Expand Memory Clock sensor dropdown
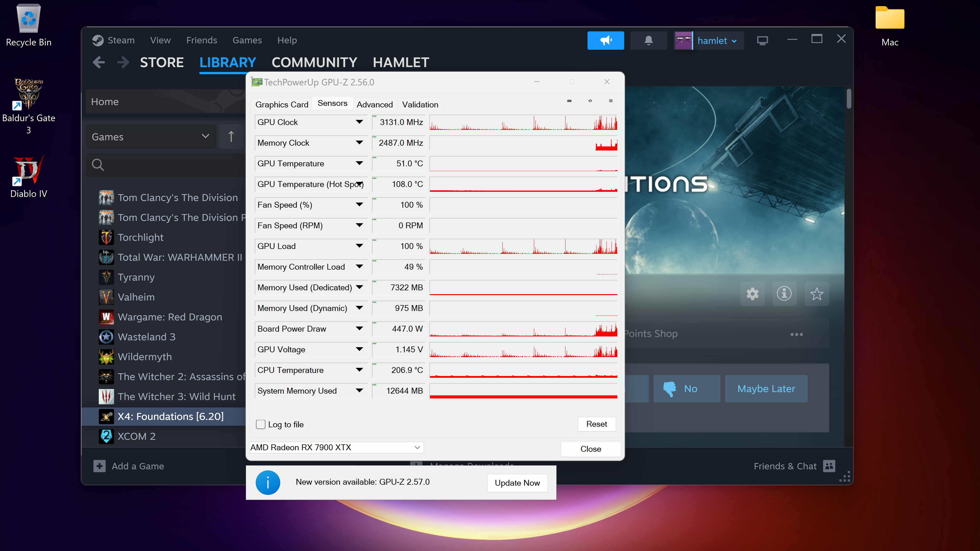Viewport: 980px width, 551px height. (359, 143)
